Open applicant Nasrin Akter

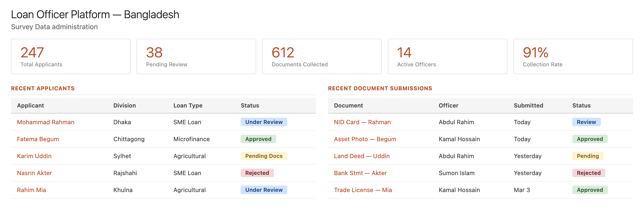click(x=34, y=173)
